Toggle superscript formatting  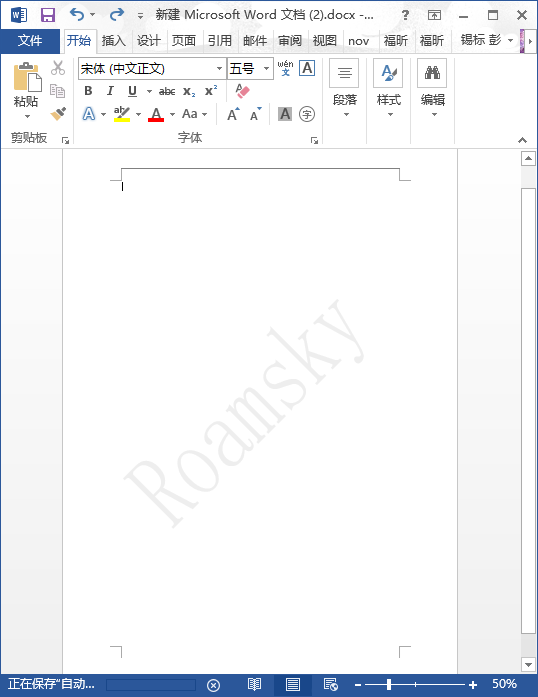tap(211, 91)
